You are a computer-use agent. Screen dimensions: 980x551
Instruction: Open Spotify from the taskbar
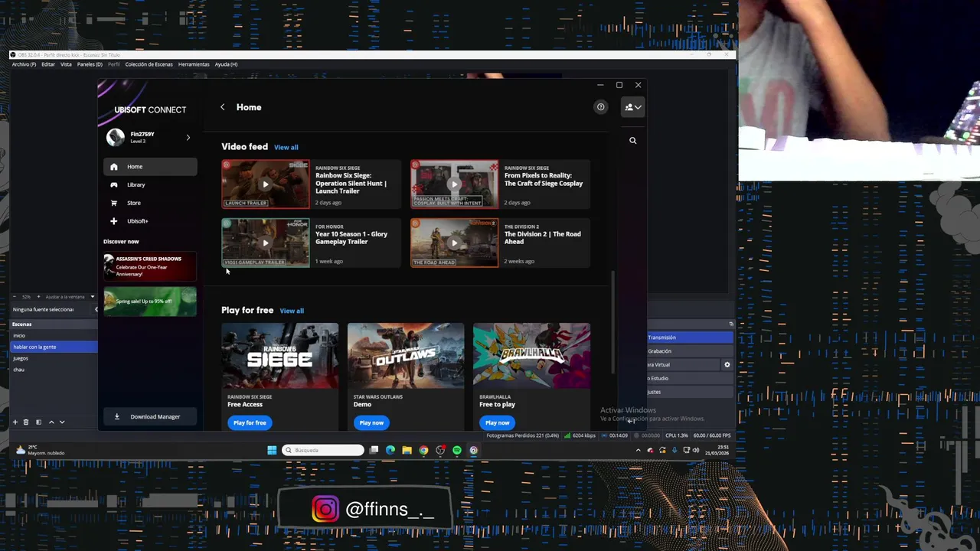click(457, 450)
